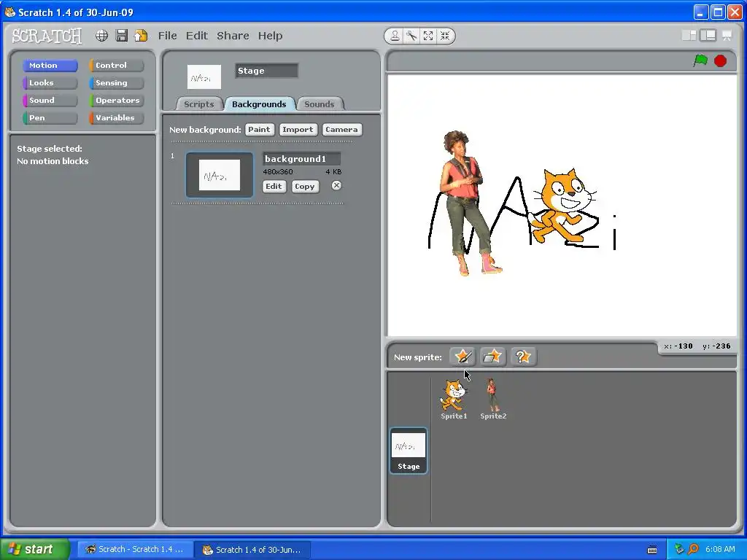
Task: Switch to full stage view mode
Action: [708, 35]
